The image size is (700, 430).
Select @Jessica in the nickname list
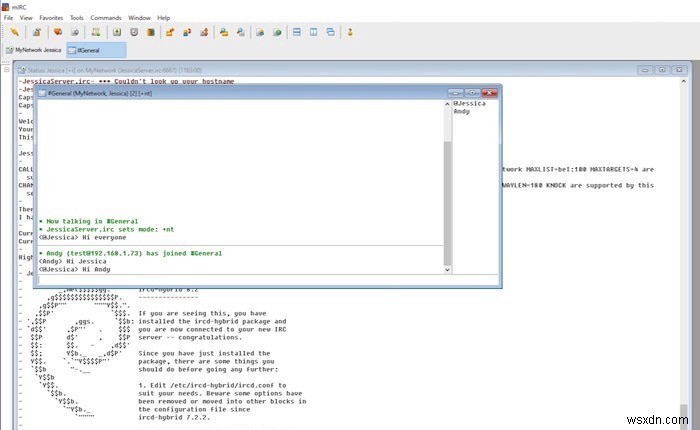(x=467, y=103)
